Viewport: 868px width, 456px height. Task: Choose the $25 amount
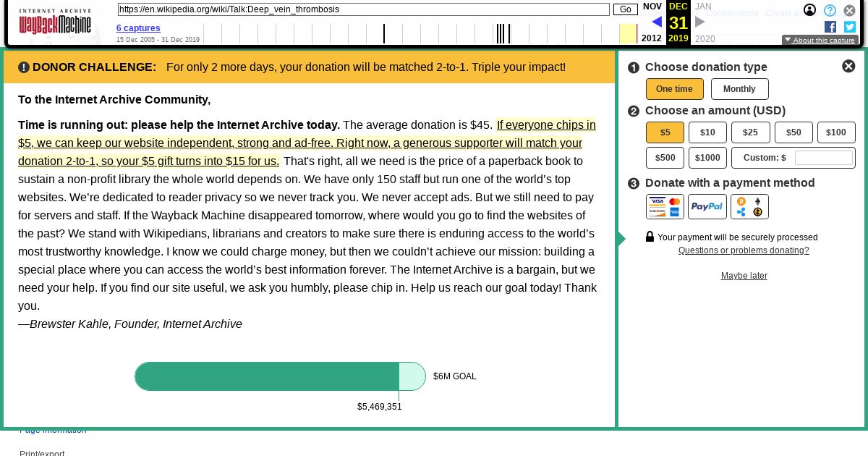750,132
